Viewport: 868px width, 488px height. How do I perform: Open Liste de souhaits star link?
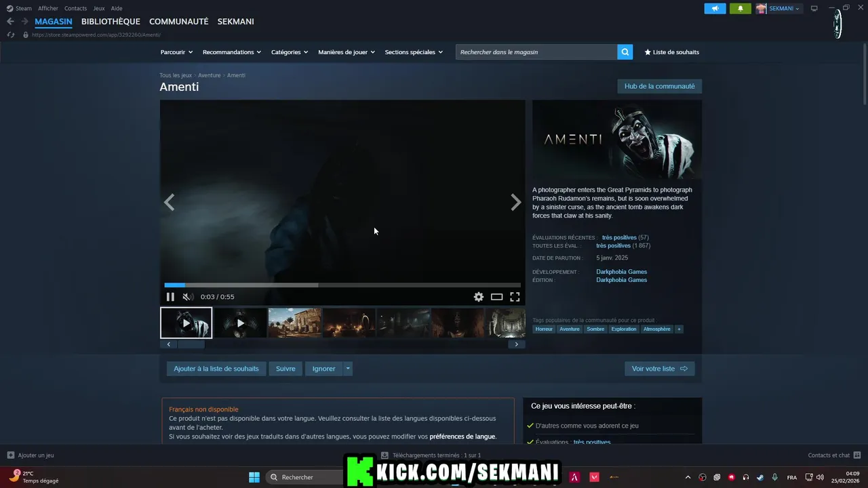671,52
